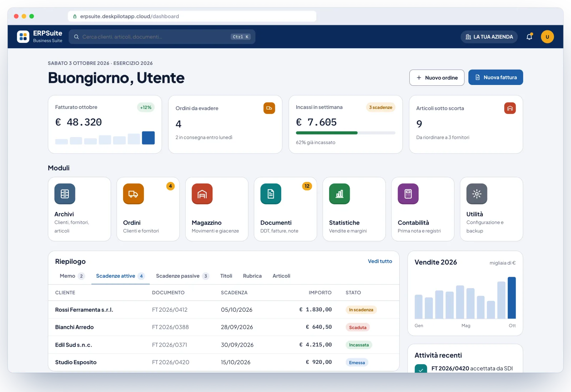This screenshot has height=392, width=571.
Task: Click the orange 4 badge on Ordini
Action: 171,186
